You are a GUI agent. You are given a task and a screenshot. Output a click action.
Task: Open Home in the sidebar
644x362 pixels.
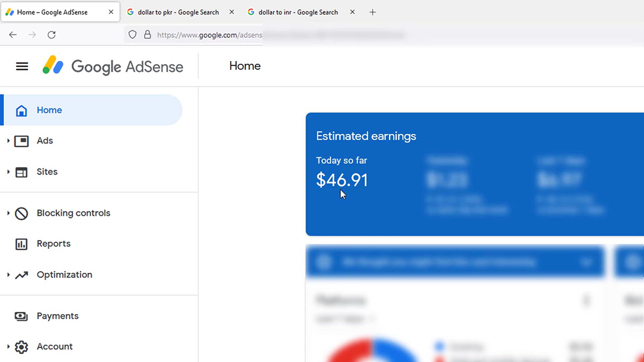pos(91,110)
